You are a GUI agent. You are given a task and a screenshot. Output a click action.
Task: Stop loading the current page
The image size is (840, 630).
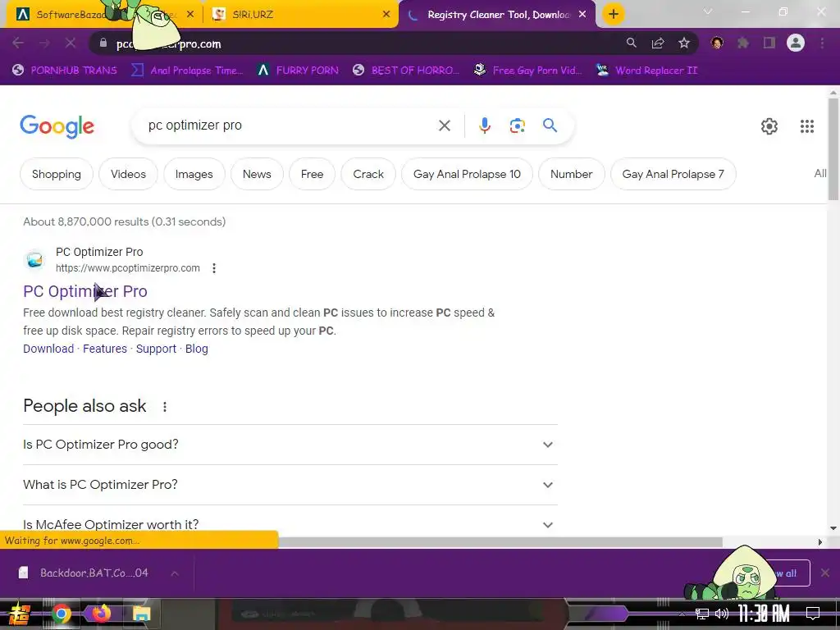point(71,43)
